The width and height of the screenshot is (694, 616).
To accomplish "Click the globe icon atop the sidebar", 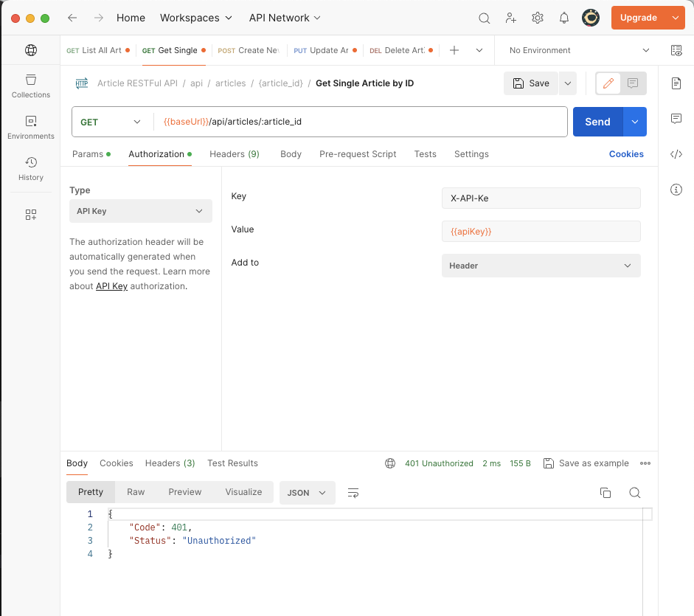I will [31, 50].
